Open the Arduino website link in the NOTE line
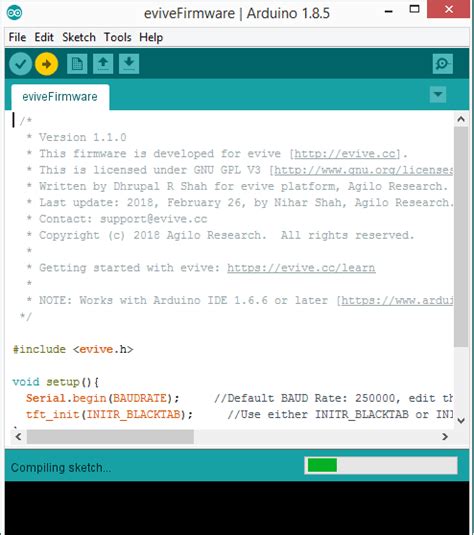 tap(397, 301)
